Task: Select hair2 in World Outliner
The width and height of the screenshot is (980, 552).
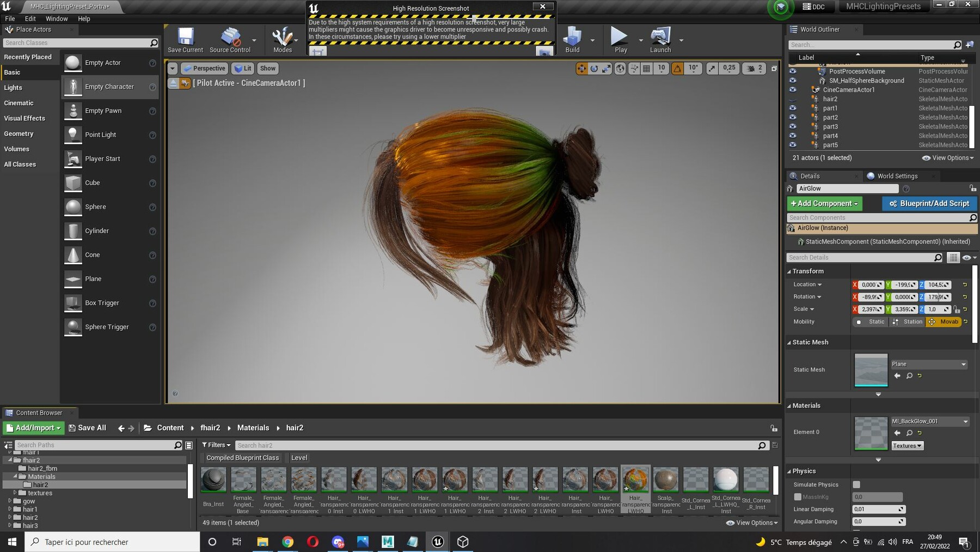Action: (830, 99)
